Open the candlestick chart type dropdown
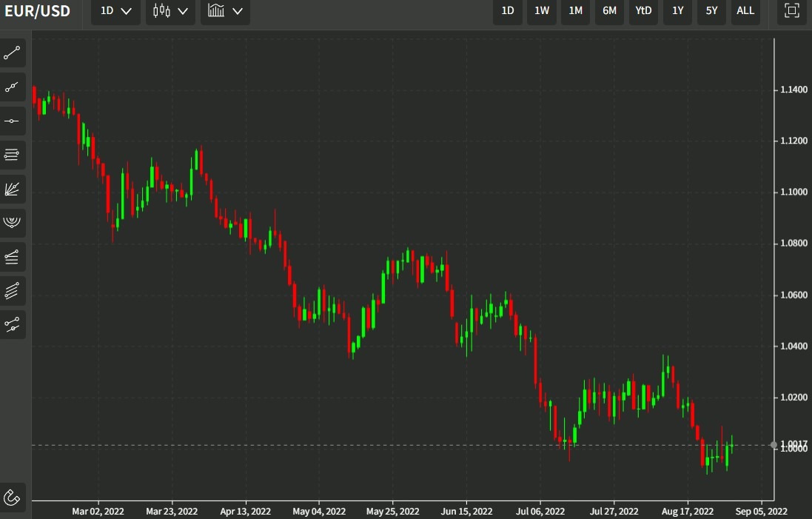 (170, 11)
